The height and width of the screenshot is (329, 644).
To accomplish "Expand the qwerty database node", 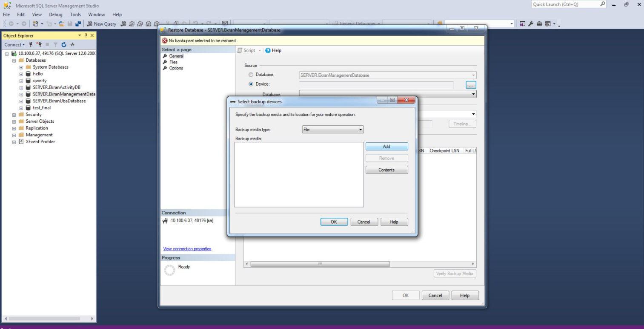I will pos(21,81).
